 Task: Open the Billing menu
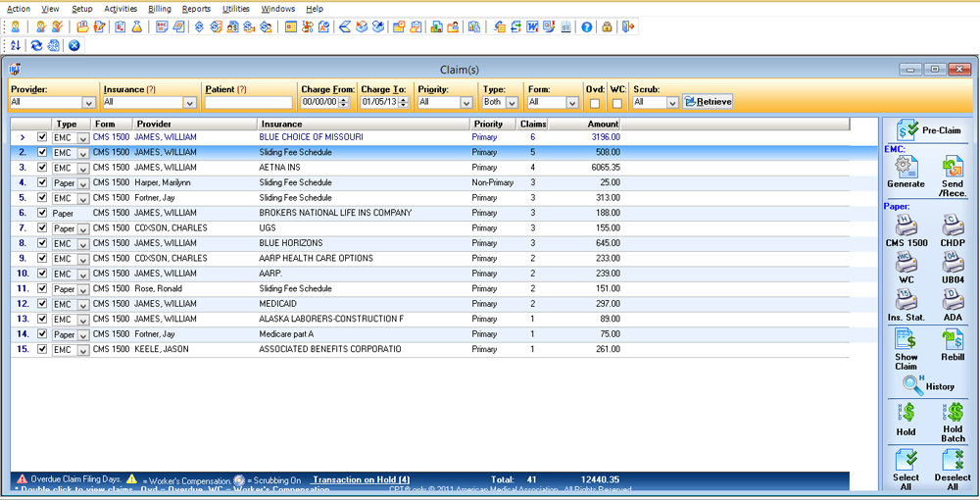(159, 9)
